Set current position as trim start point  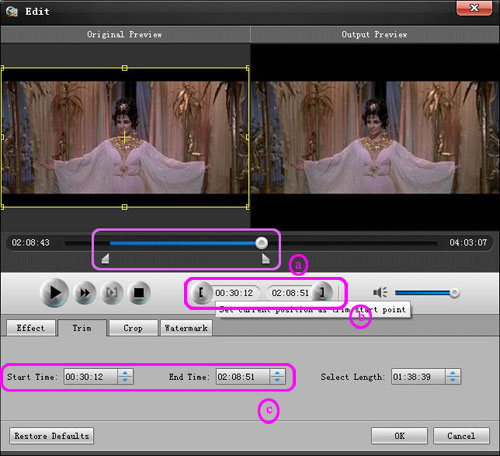201,293
